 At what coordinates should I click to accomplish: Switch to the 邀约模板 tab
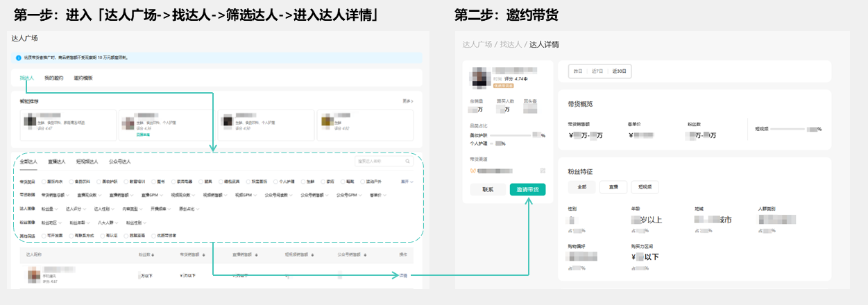(x=83, y=78)
